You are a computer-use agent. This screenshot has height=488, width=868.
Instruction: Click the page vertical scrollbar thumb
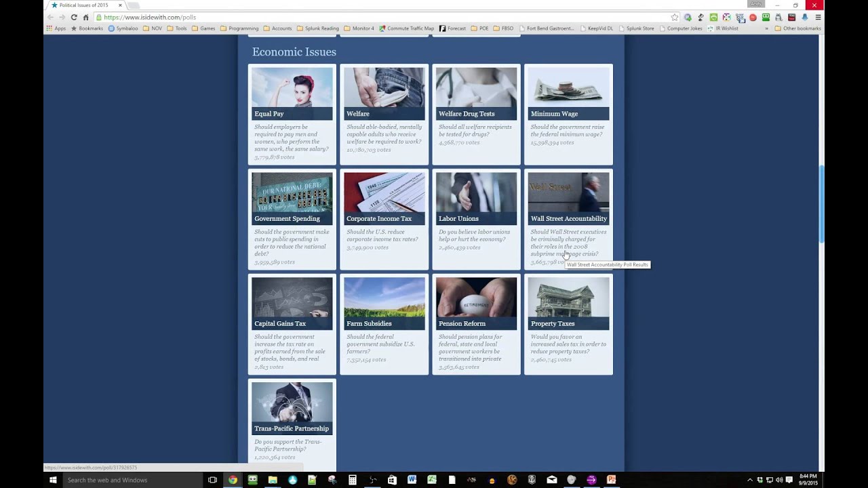pos(822,203)
